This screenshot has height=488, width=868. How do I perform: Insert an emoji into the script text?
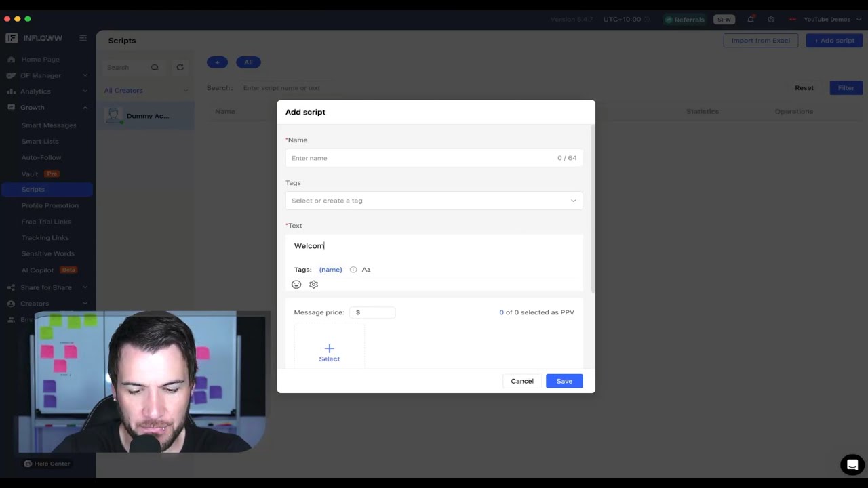point(296,285)
